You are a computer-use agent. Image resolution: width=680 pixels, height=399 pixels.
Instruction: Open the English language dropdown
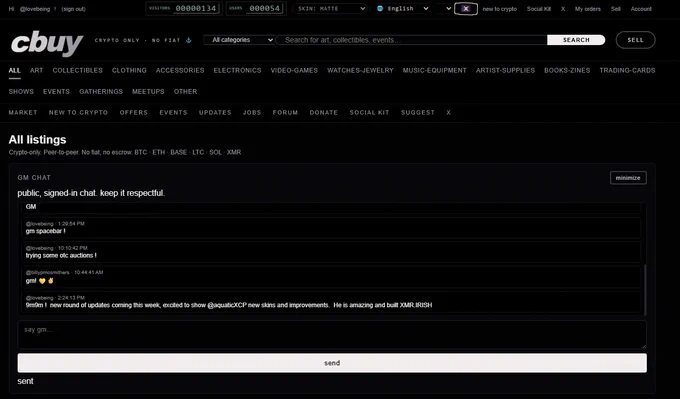coord(402,9)
